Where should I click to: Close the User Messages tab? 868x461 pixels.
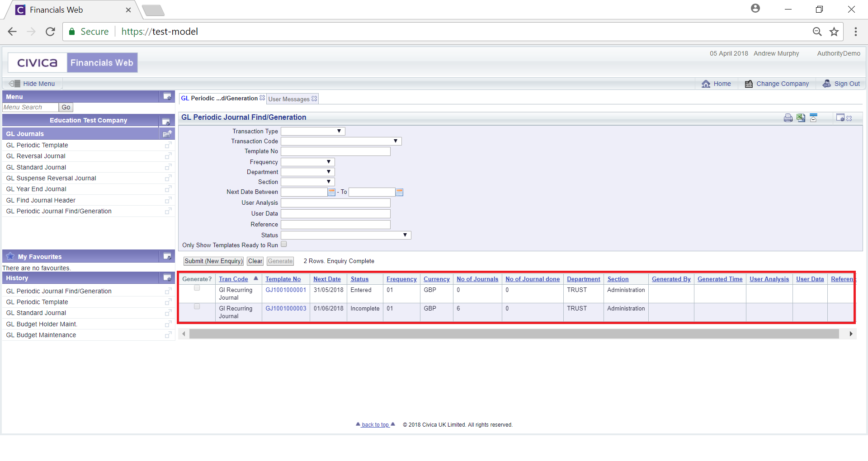pos(314,99)
